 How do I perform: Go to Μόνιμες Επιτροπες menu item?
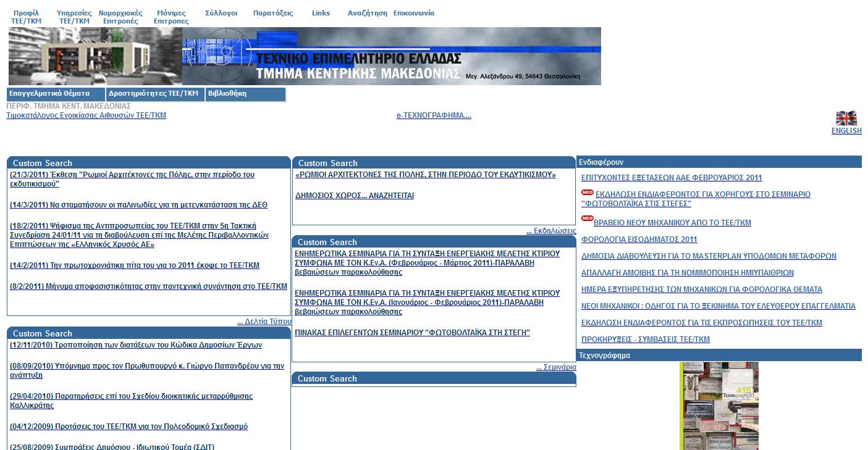pyautogui.click(x=171, y=17)
